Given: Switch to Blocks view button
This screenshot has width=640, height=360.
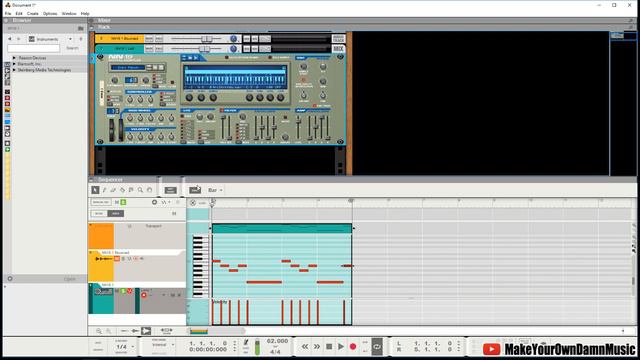Looking at the screenshot, I should coord(116,213).
